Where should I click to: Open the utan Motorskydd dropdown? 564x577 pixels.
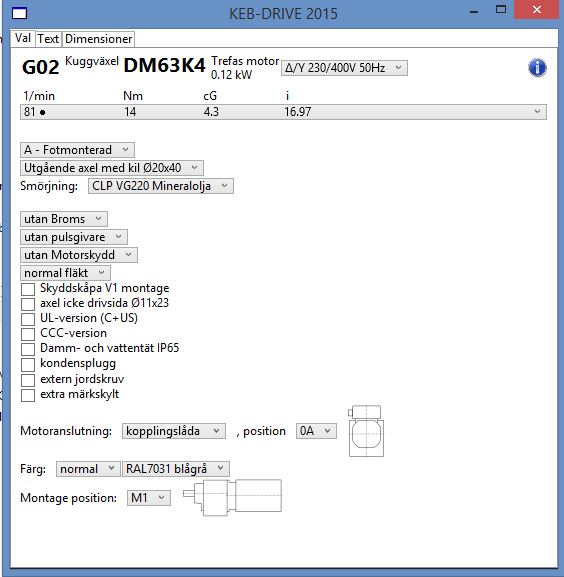[79, 255]
